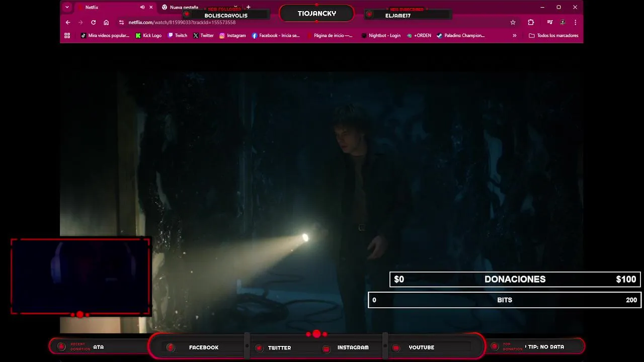
Task: Open the media control icon
Action: [550, 22]
